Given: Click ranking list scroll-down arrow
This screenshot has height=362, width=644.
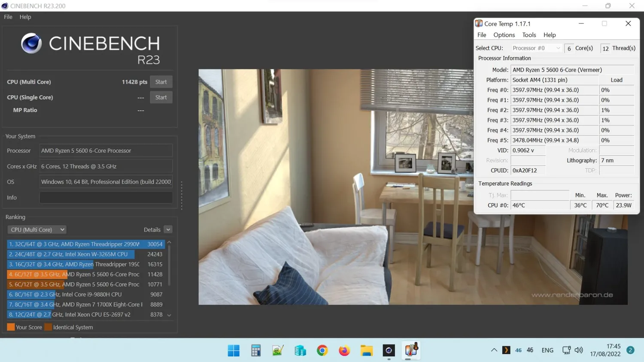Looking at the screenshot, I should pyautogui.click(x=169, y=315).
